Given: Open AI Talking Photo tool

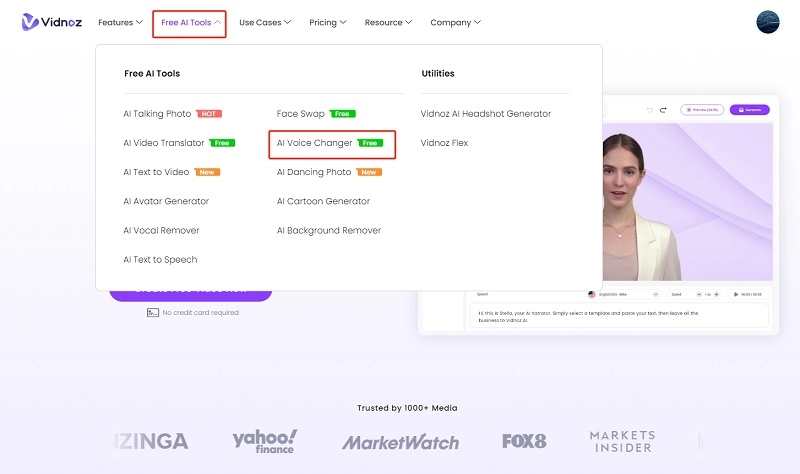Looking at the screenshot, I should pyautogui.click(x=157, y=114).
